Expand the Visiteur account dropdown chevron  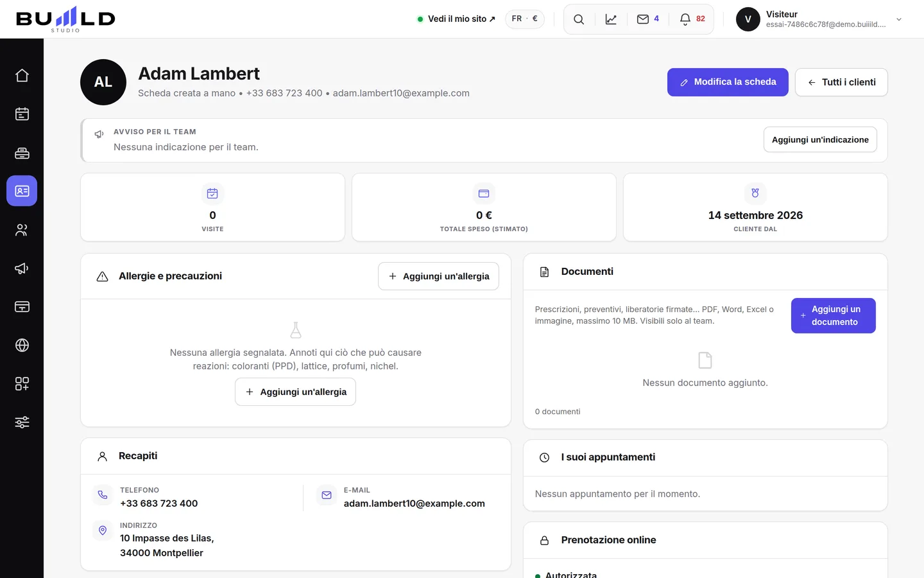point(899,19)
